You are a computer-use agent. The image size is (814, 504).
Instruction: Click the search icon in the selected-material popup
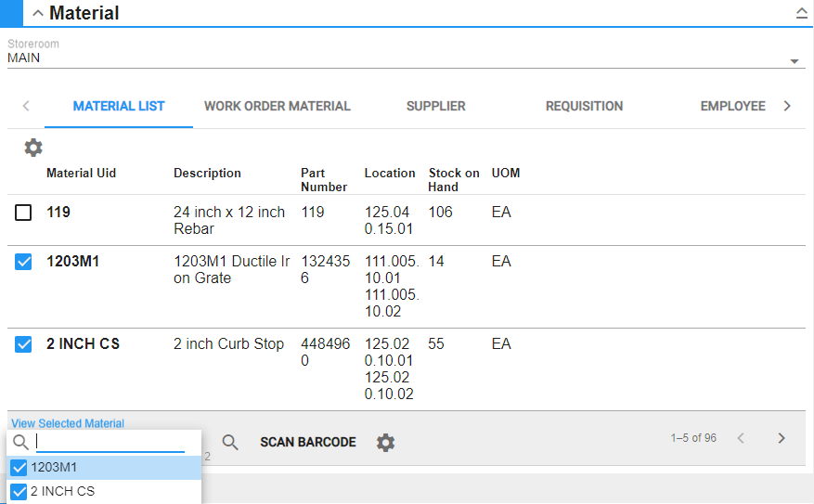[x=20, y=443]
